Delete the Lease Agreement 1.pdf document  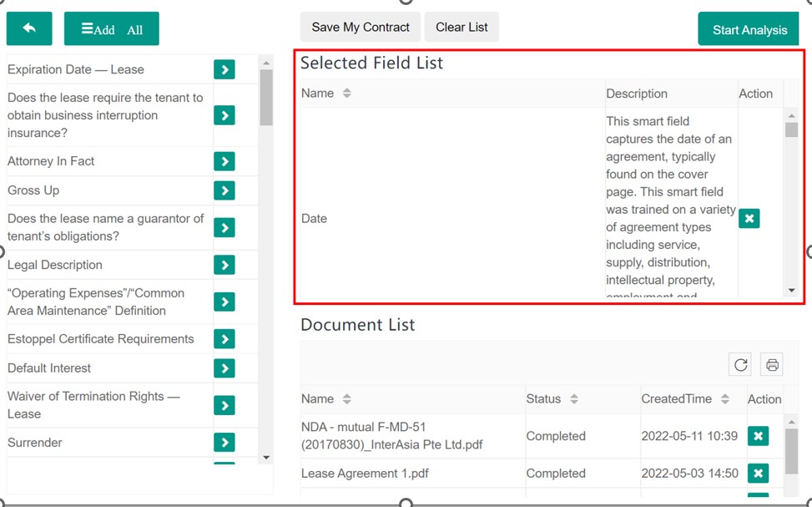757,474
